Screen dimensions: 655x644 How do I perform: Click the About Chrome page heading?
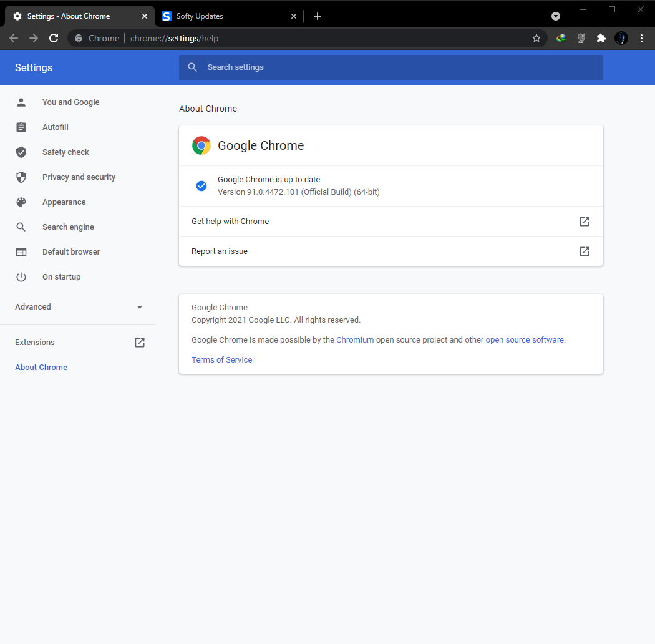(x=208, y=109)
